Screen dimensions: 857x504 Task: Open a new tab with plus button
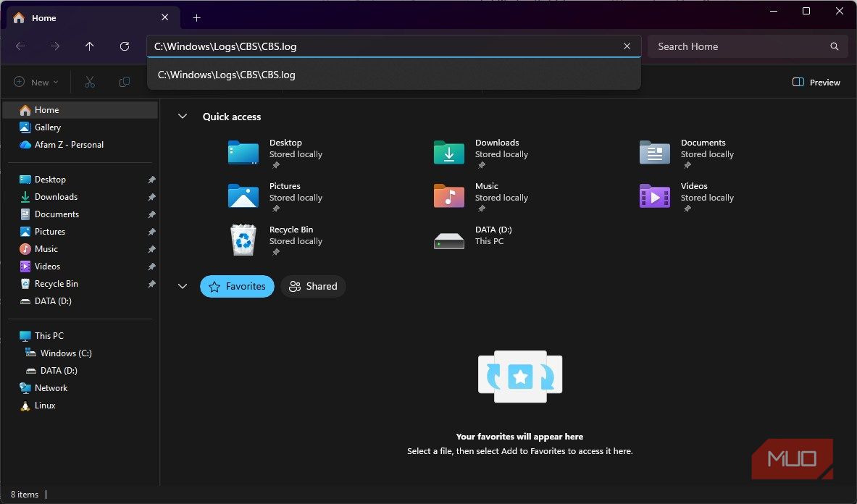coord(197,18)
